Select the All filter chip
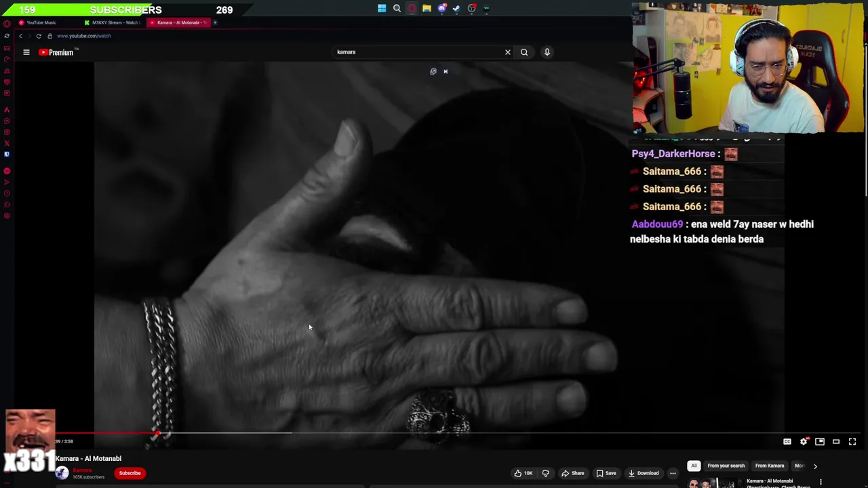 point(694,466)
